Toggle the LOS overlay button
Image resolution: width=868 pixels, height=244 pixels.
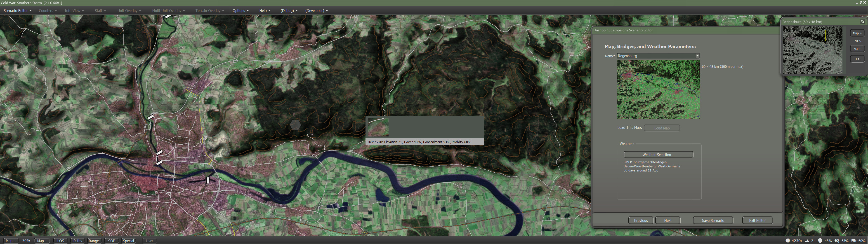click(61, 241)
